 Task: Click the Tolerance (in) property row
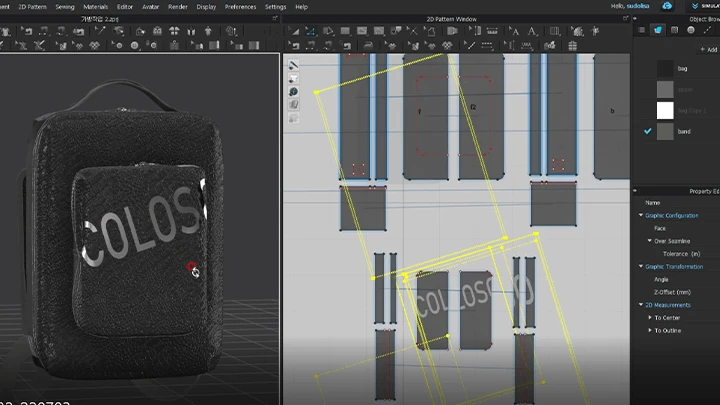677,253
